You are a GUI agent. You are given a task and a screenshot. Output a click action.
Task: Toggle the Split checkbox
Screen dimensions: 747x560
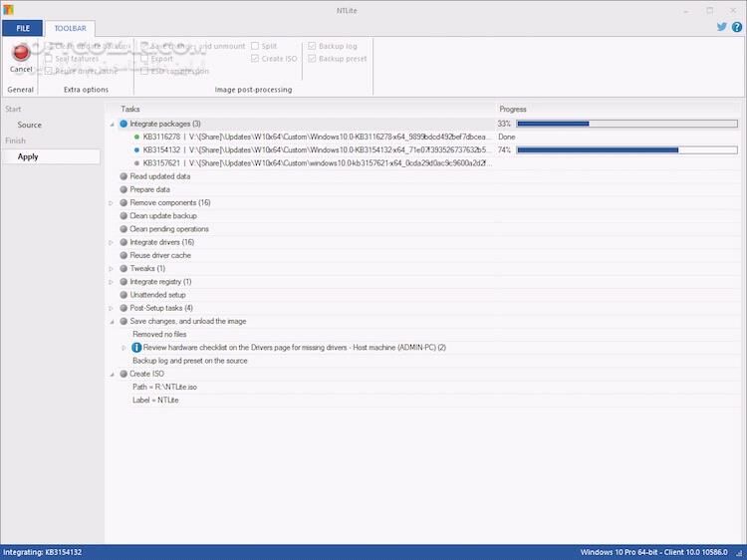(x=256, y=46)
